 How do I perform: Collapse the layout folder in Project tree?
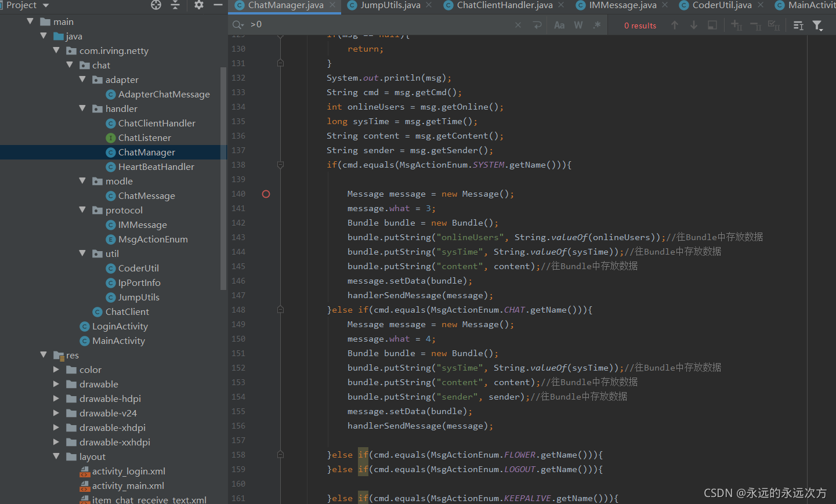point(56,456)
